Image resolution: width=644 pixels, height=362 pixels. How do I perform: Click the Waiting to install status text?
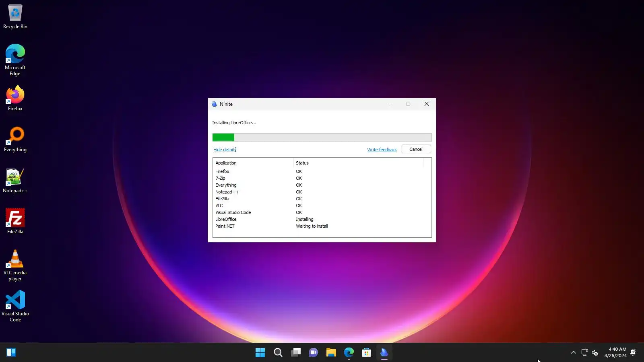[312, 226]
